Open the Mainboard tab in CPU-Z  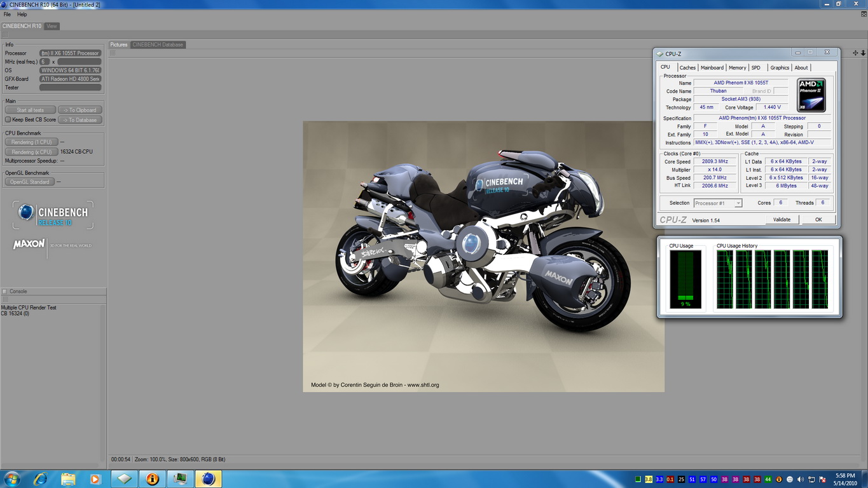(x=712, y=67)
